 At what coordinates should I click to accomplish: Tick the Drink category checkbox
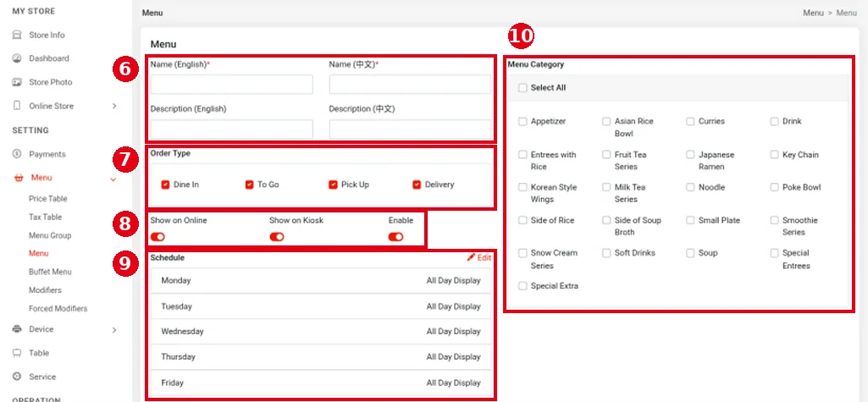pos(775,122)
